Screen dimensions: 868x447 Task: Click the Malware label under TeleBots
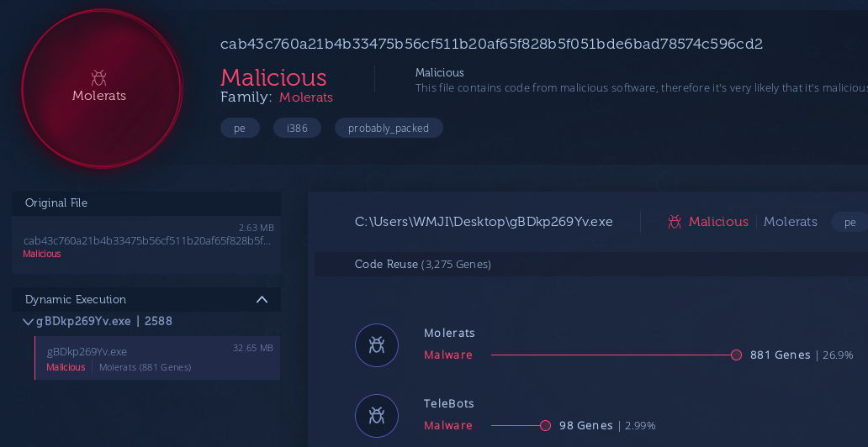click(448, 425)
